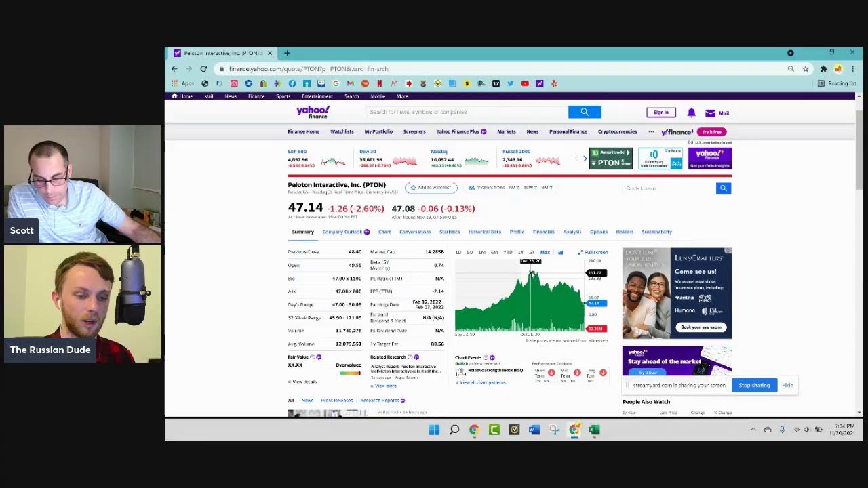This screenshot has height=488, width=868.
Task: Open Word from the taskbar
Action: (x=534, y=430)
